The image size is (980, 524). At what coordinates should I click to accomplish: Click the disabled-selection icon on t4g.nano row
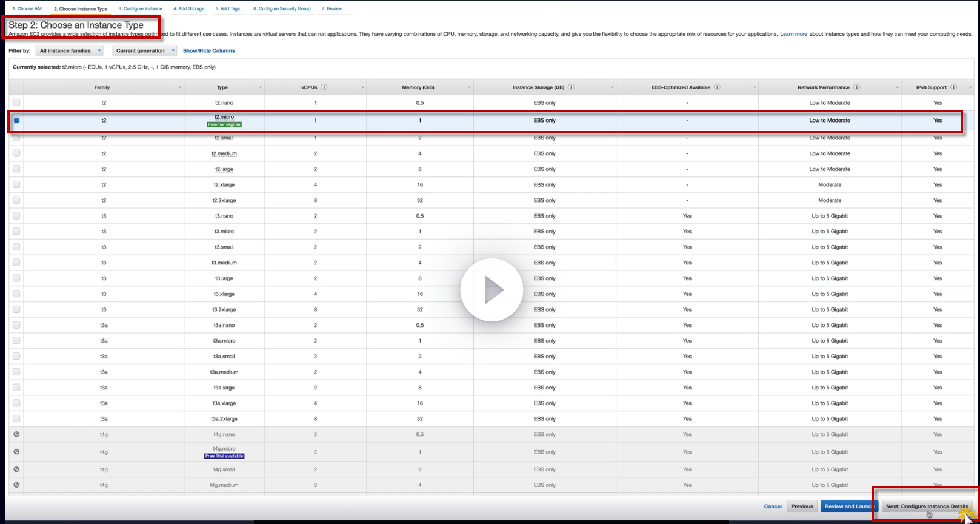click(16, 434)
